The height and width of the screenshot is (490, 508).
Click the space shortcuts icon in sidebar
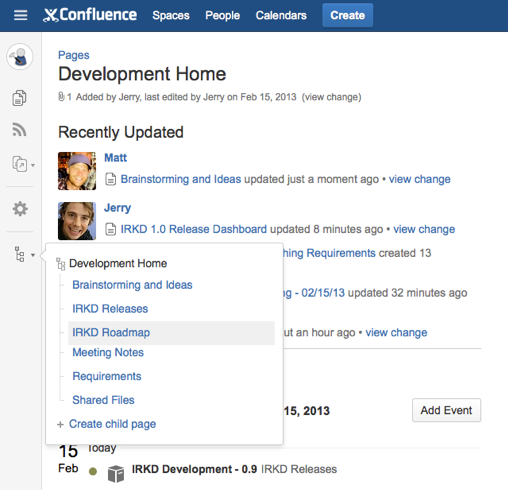click(x=19, y=164)
